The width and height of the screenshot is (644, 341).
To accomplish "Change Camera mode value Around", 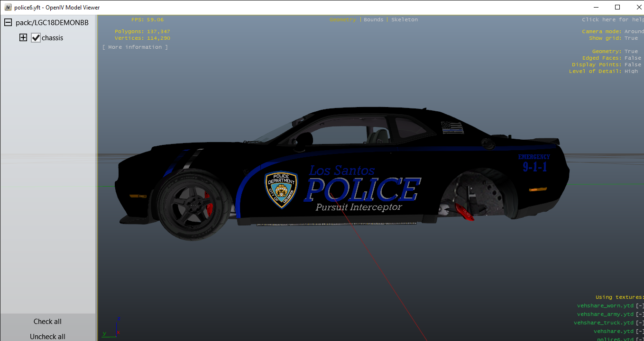I will point(634,31).
